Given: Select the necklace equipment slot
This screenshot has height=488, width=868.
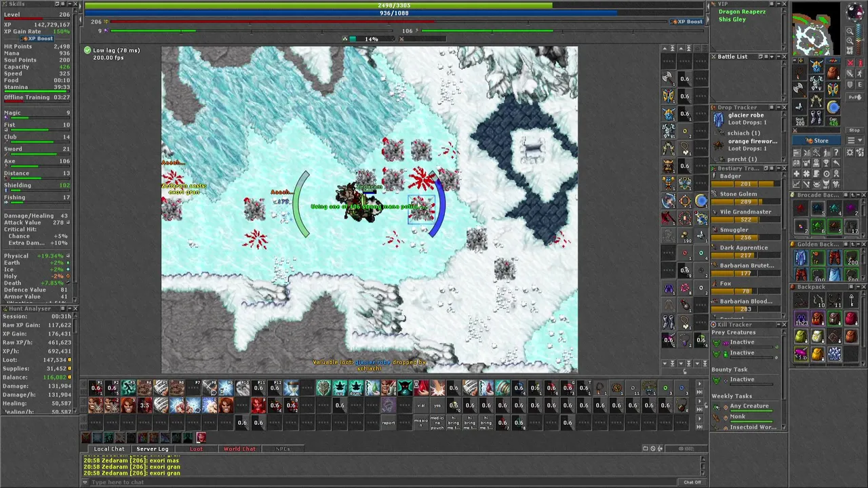Looking at the screenshot, I should (800, 73).
